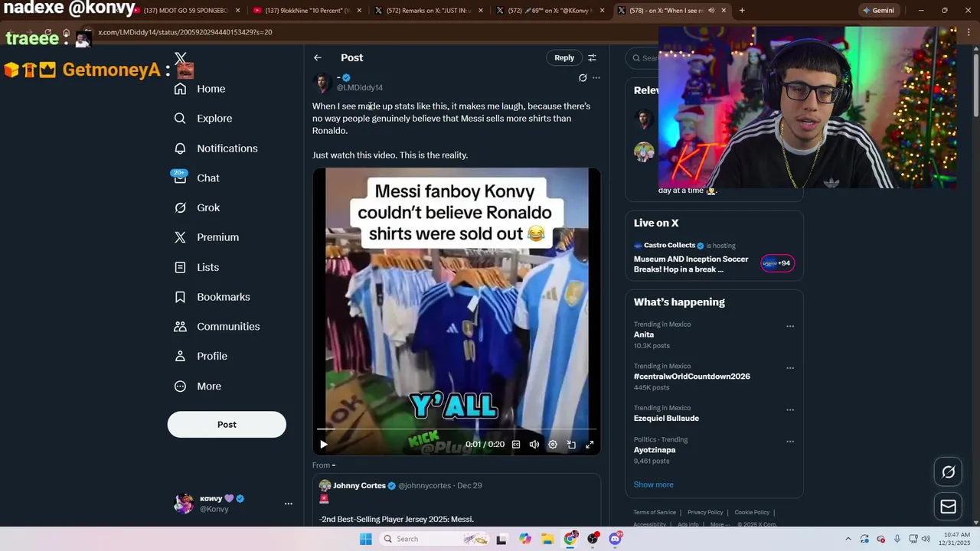Image resolution: width=980 pixels, height=551 pixels.
Task: Open Privacy Policy link
Action: (x=705, y=513)
